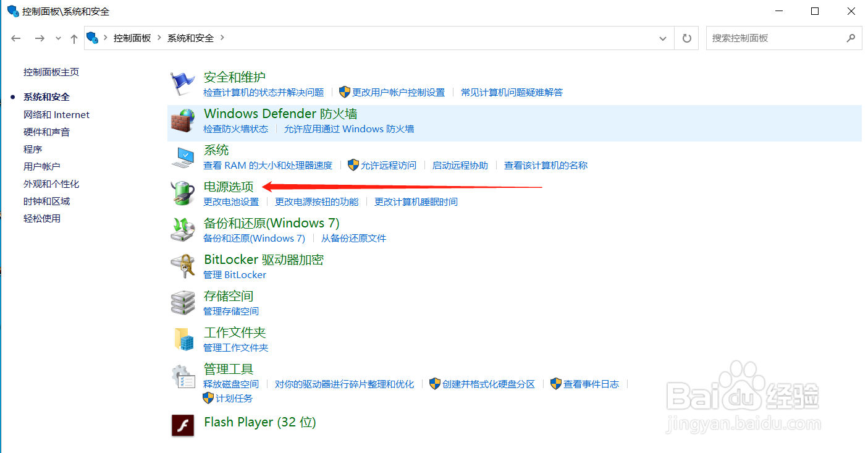
Task: Open 更改电池设置 link
Action: click(x=231, y=202)
